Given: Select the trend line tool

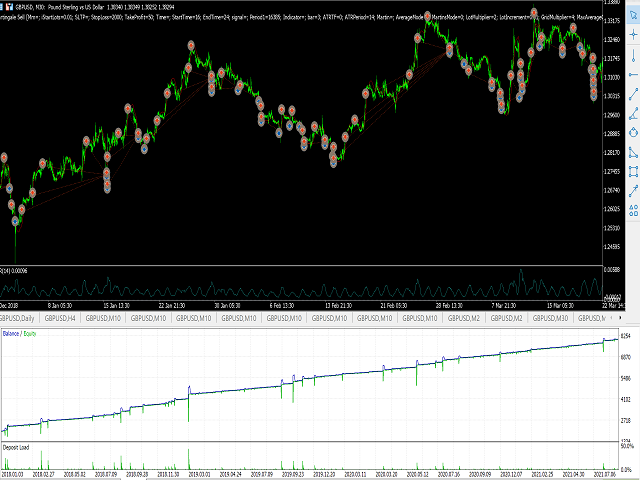Looking at the screenshot, I should pyautogui.click(x=633, y=94).
